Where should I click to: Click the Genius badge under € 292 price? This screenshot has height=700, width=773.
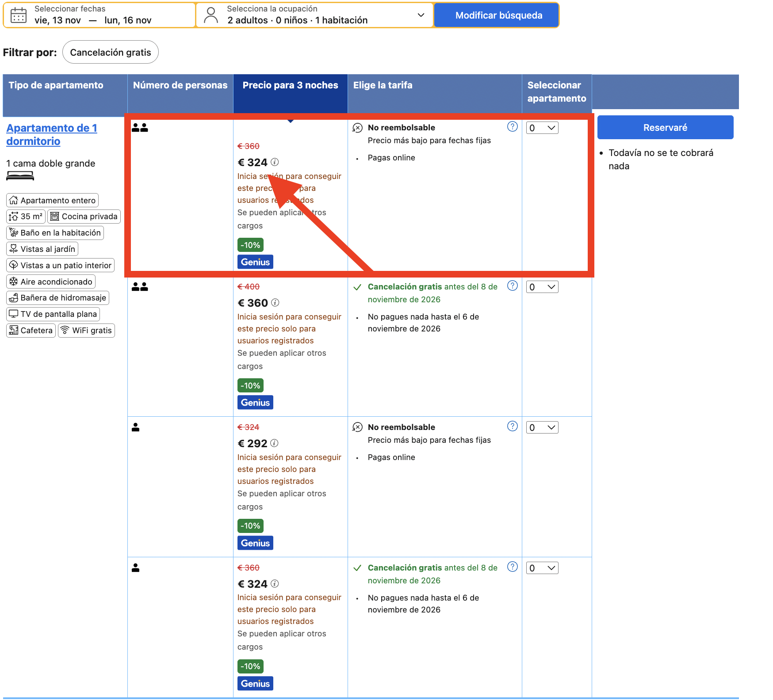click(255, 543)
